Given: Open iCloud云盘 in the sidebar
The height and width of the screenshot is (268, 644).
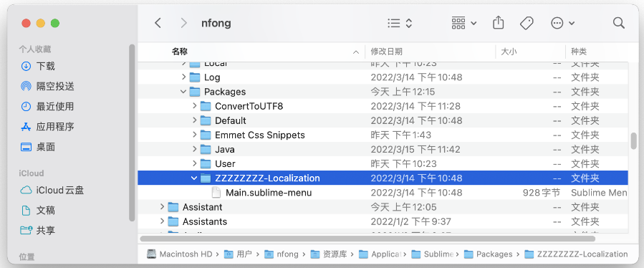Looking at the screenshot, I should [52, 191].
